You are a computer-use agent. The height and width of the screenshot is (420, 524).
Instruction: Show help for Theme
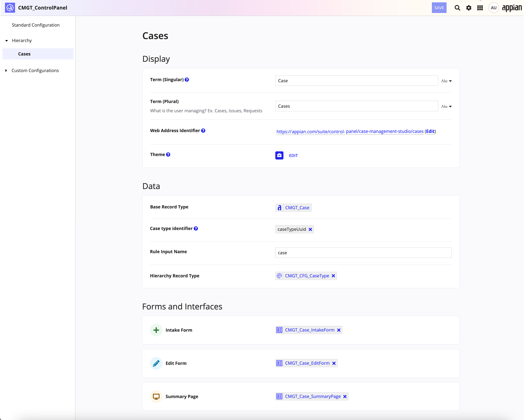tap(168, 154)
